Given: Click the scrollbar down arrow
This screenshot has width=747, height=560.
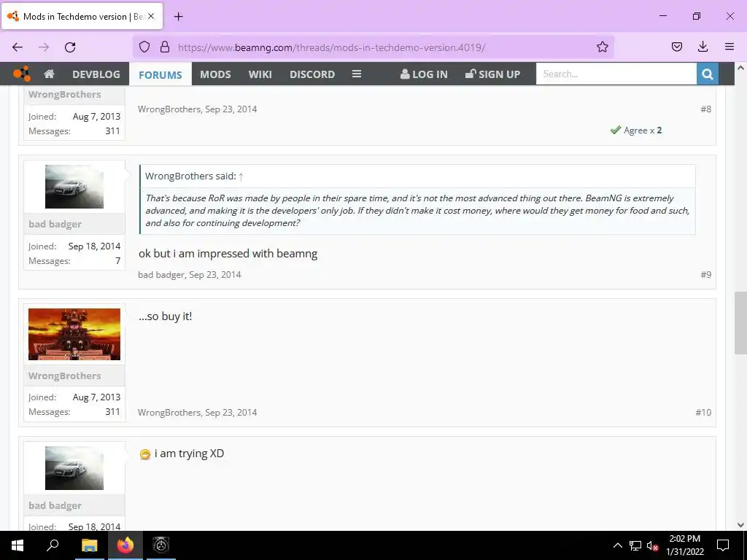Looking at the screenshot, I should pyautogui.click(x=740, y=525).
